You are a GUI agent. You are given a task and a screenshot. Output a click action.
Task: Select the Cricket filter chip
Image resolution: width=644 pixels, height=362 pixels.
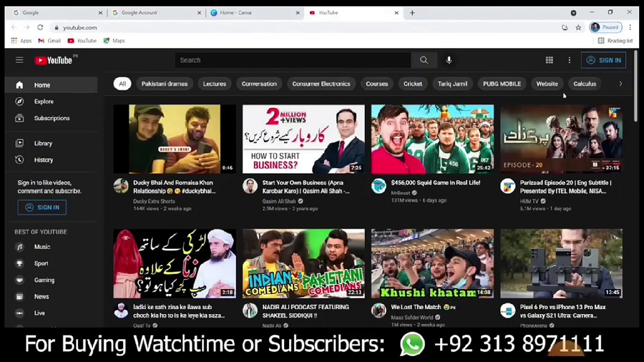(x=413, y=84)
